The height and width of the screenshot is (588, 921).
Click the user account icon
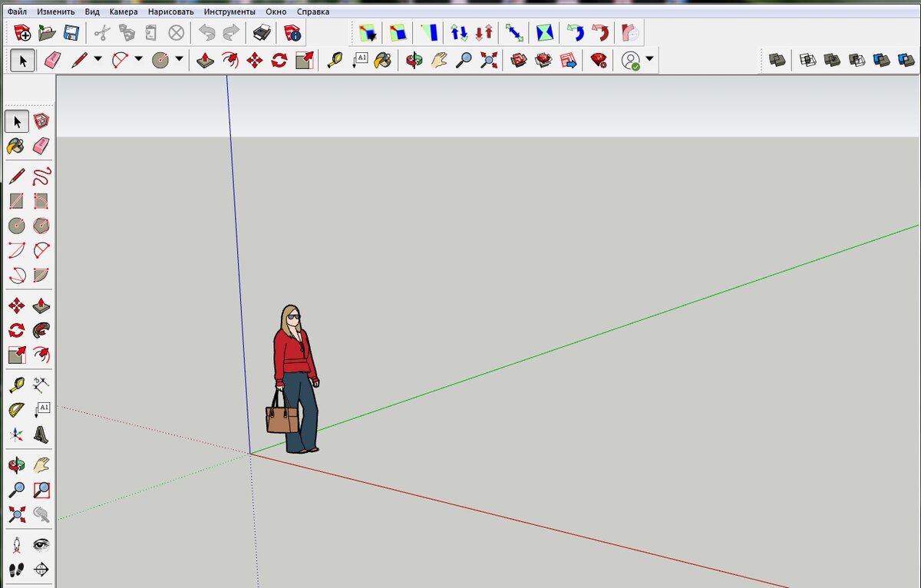pos(630,60)
